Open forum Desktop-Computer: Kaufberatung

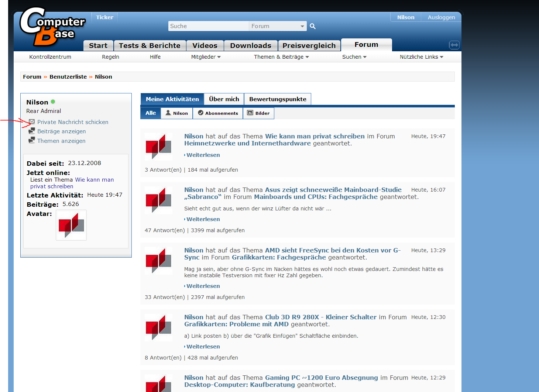pyautogui.click(x=240, y=385)
